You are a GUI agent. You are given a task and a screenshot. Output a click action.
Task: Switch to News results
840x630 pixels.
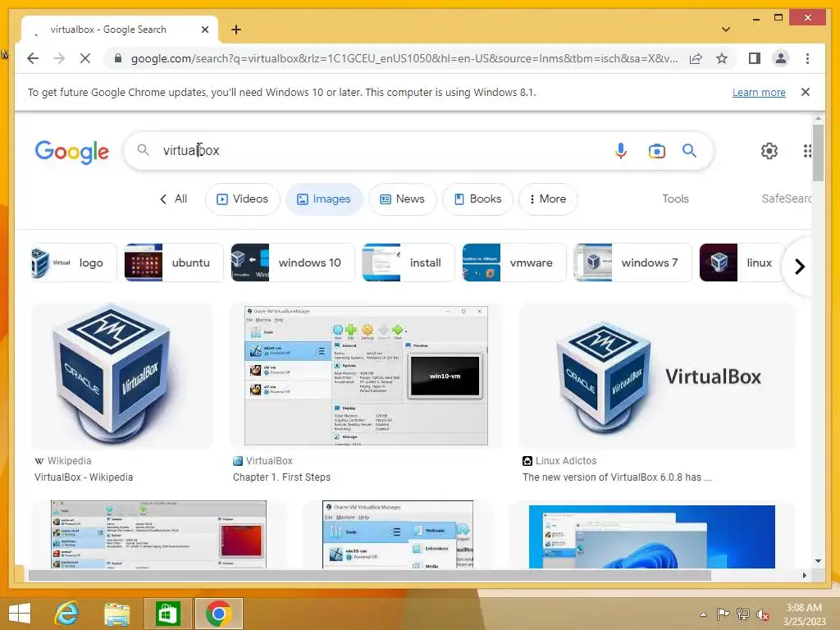coord(402,199)
